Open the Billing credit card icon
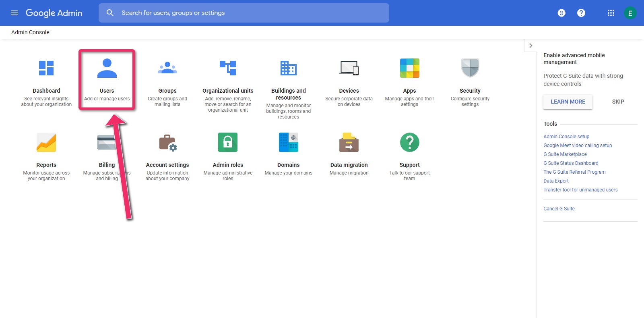 (107, 142)
